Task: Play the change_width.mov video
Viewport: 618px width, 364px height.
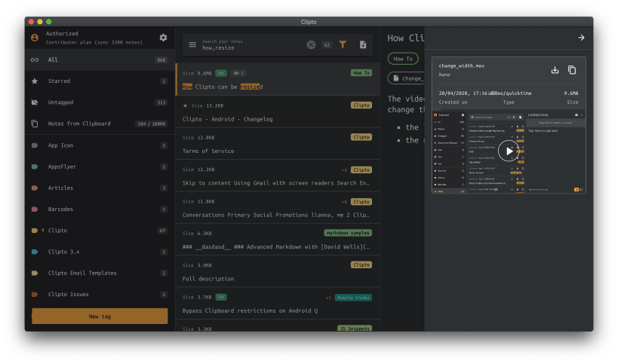Action: click(509, 151)
